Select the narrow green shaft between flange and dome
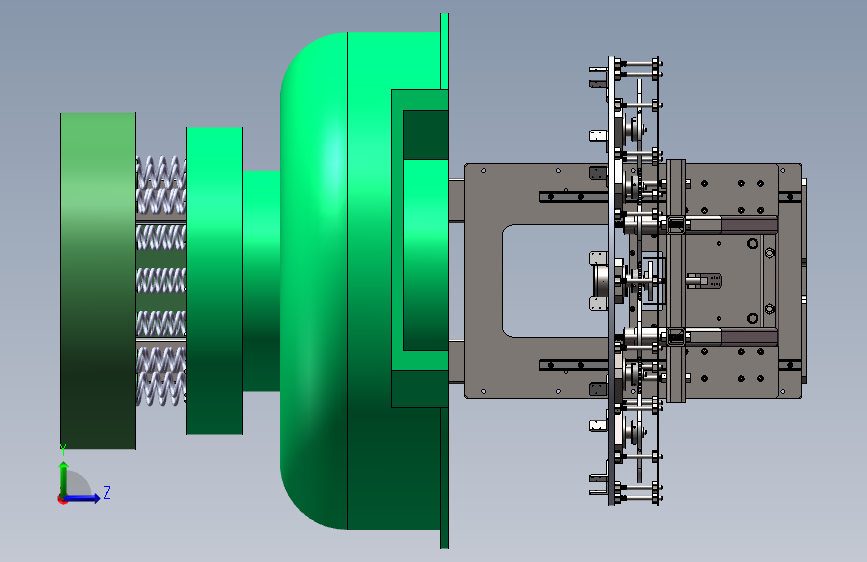 point(262,281)
